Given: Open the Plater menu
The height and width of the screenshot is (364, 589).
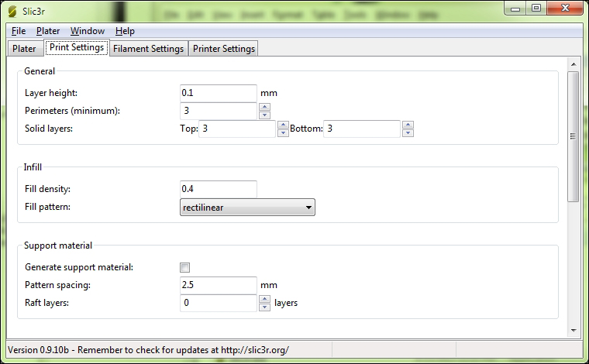Looking at the screenshot, I should click(x=48, y=31).
